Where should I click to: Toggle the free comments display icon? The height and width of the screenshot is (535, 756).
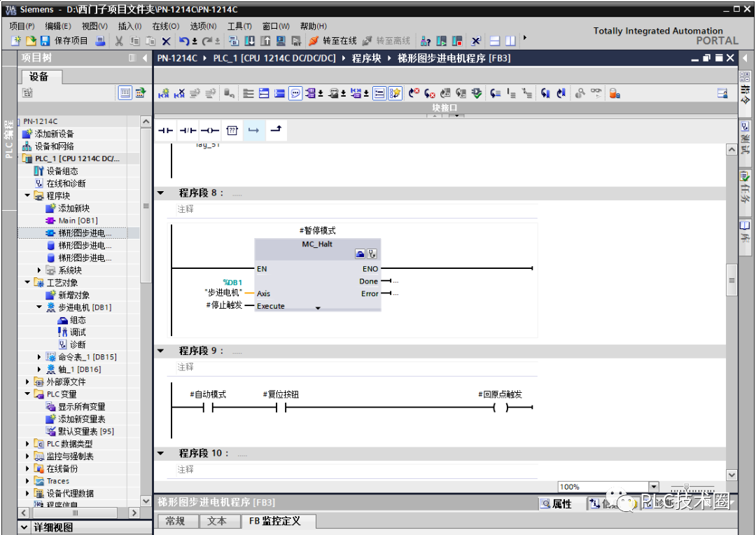coord(295,93)
